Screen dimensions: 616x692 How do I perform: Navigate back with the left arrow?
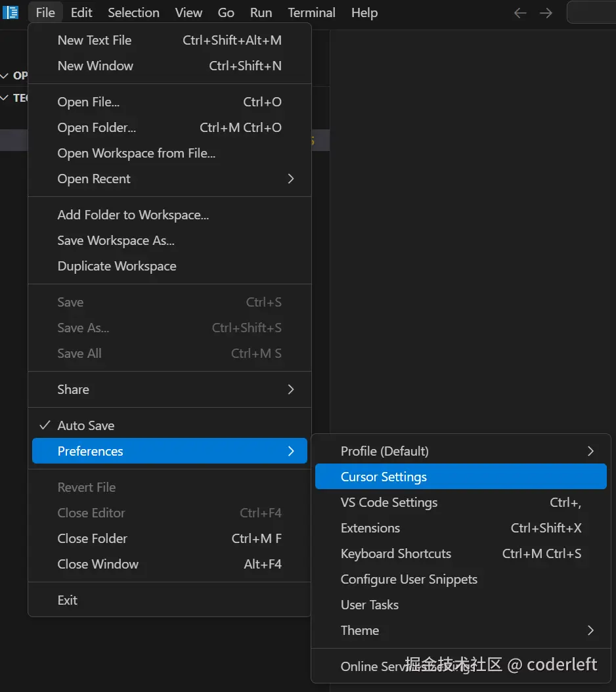pos(520,13)
